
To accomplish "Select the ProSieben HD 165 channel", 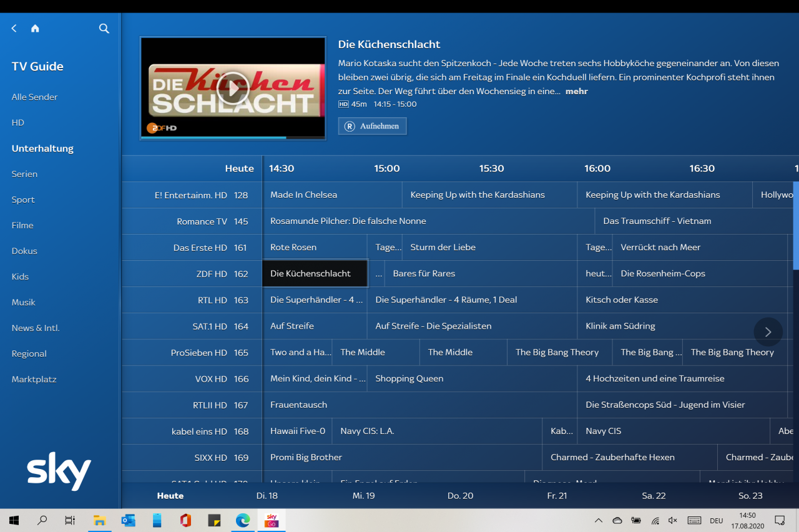I will (192, 352).
